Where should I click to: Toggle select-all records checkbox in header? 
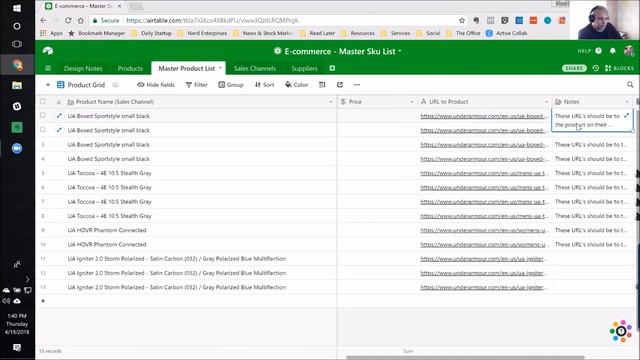(x=43, y=101)
